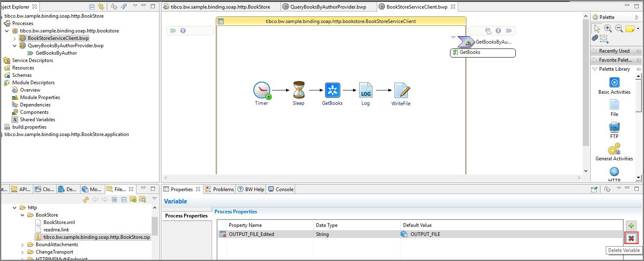This screenshot has height=261, width=644.
Task: Open Module Properties in Project Explorer
Action: coord(40,97)
